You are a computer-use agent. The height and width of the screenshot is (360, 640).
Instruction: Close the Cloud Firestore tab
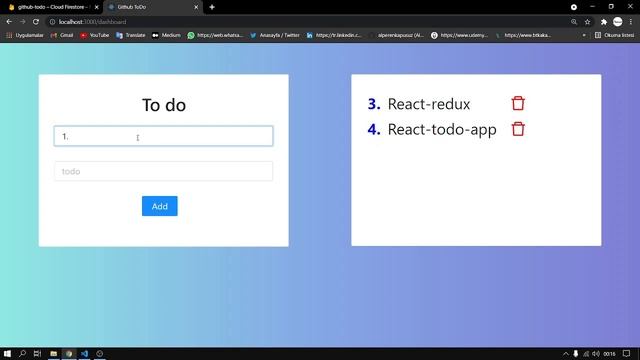click(x=96, y=7)
